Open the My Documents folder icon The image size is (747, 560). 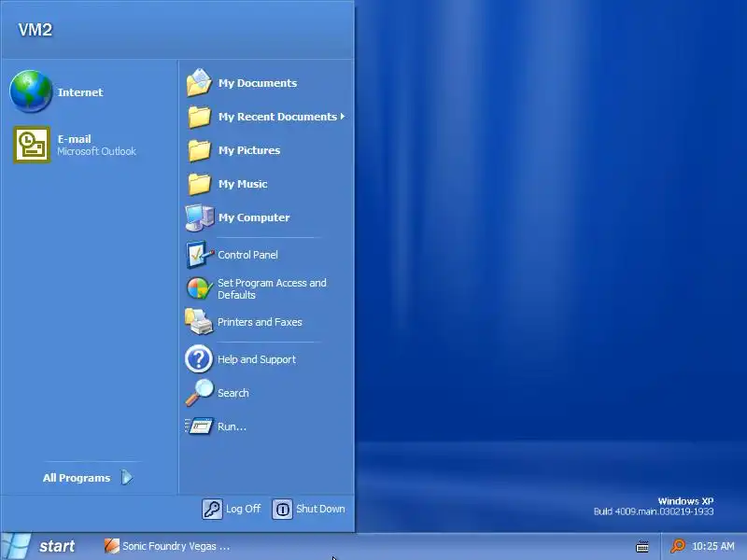(x=199, y=83)
